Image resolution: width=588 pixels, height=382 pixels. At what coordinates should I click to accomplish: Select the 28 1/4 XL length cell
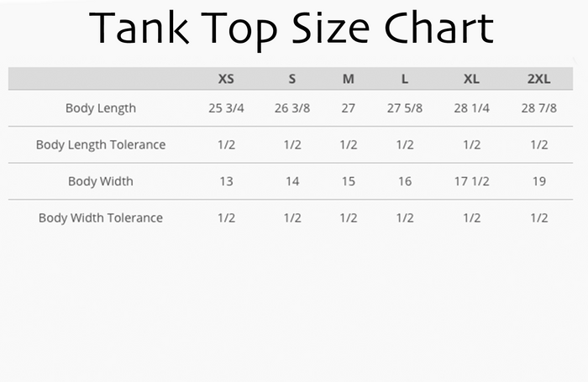(471, 108)
